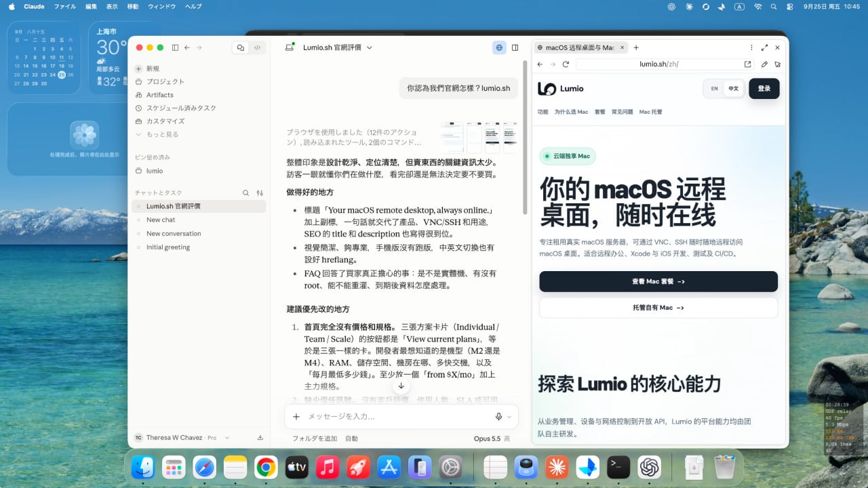Viewport: 868px width, 488px height.
Task: Reload the lumio.sh page
Action: tap(566, 64)
